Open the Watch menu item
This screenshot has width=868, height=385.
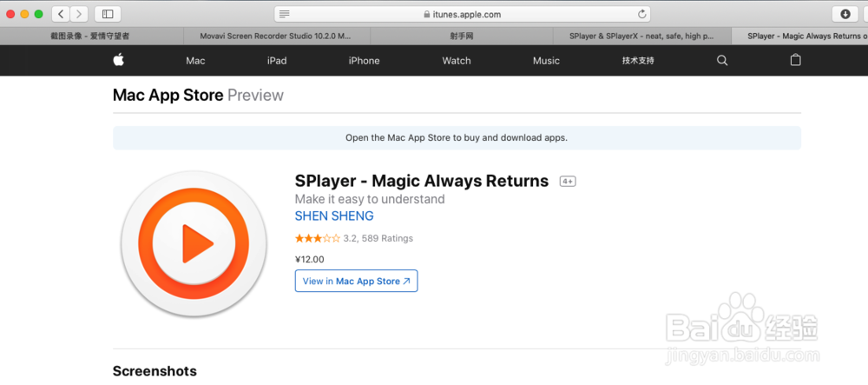point(457,60)
